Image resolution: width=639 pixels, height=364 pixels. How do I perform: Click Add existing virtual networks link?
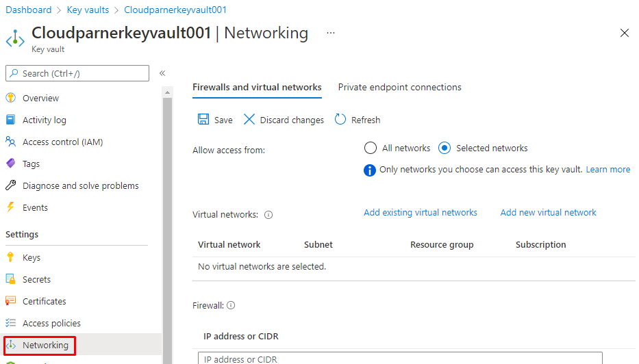tap(421, 213)
